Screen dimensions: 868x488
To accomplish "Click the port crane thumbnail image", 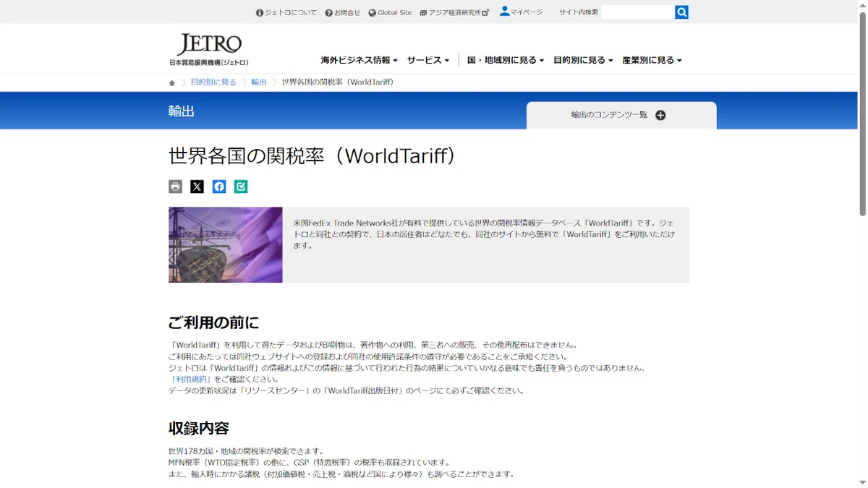I will (x=226, y=245).
